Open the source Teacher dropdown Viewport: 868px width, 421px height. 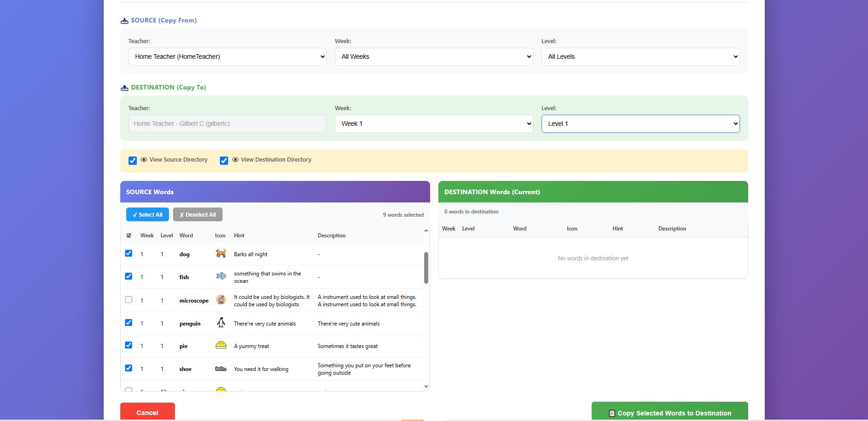tap(227, 56)
